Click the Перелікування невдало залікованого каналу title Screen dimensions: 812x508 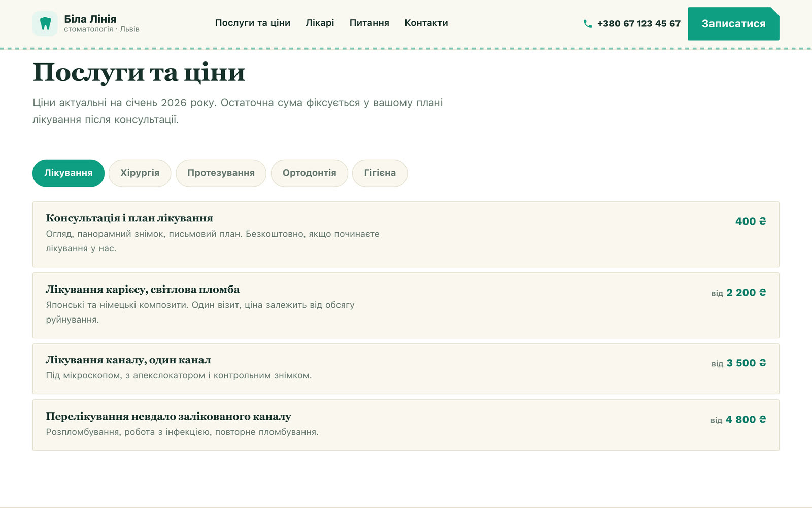(x=168, y=417)
